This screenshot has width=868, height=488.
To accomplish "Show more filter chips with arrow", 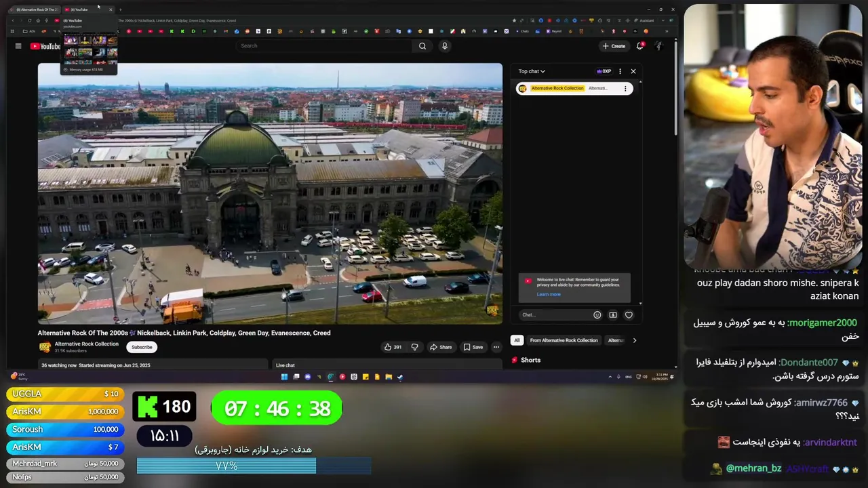I will 635,340.
